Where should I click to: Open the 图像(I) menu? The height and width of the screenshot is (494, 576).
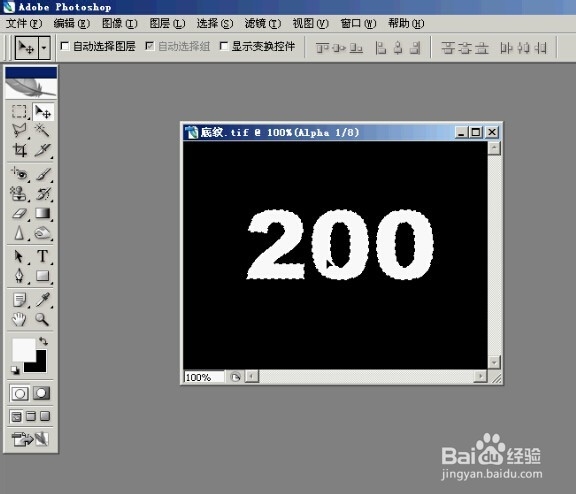120,24
